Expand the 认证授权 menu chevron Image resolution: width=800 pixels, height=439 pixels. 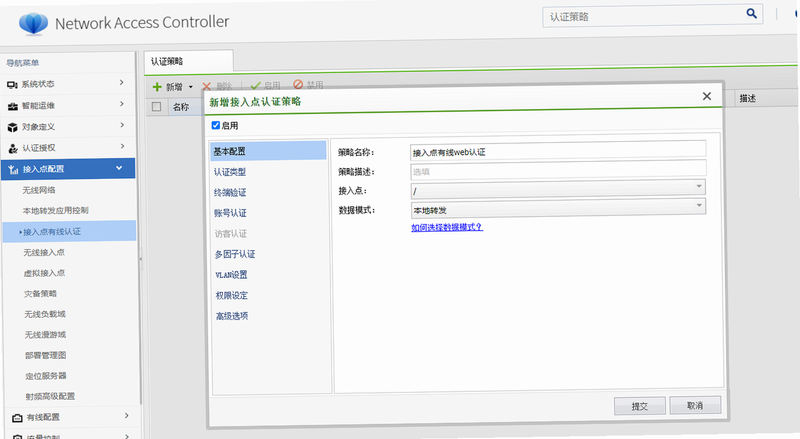(122, 147)
